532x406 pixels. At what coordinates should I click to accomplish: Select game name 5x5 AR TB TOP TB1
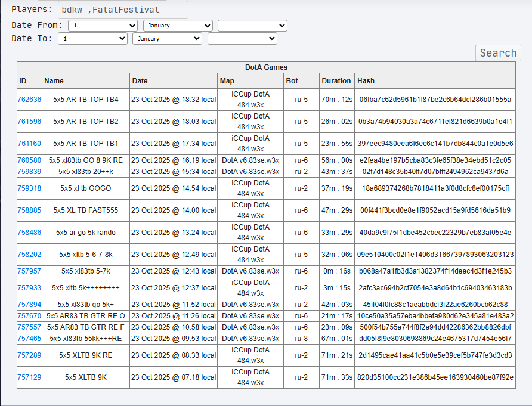(x=86, y=144)
